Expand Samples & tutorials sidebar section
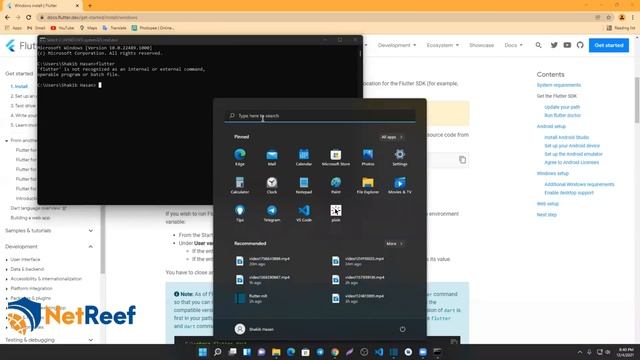 pos(90,231)
